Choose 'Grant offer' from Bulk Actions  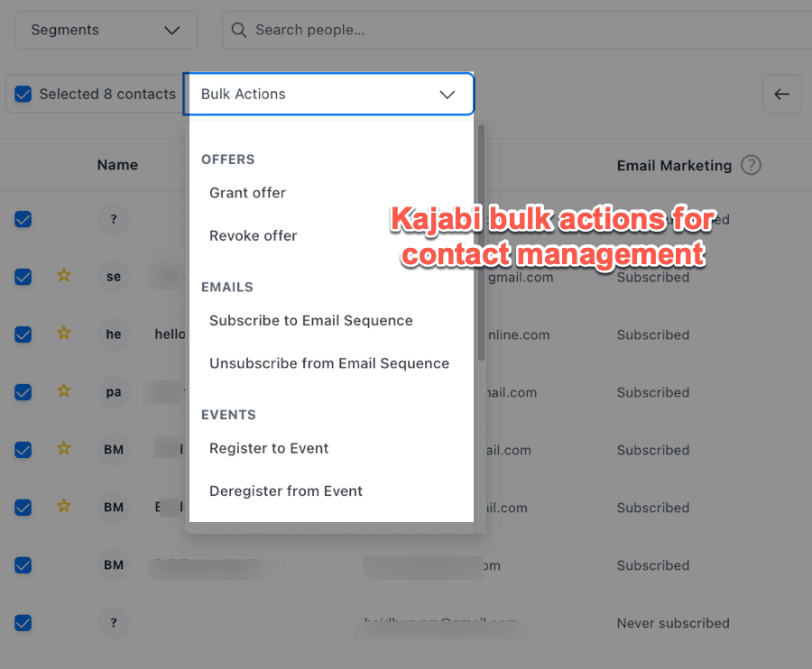pyautogui.click(x=247, y=193)
